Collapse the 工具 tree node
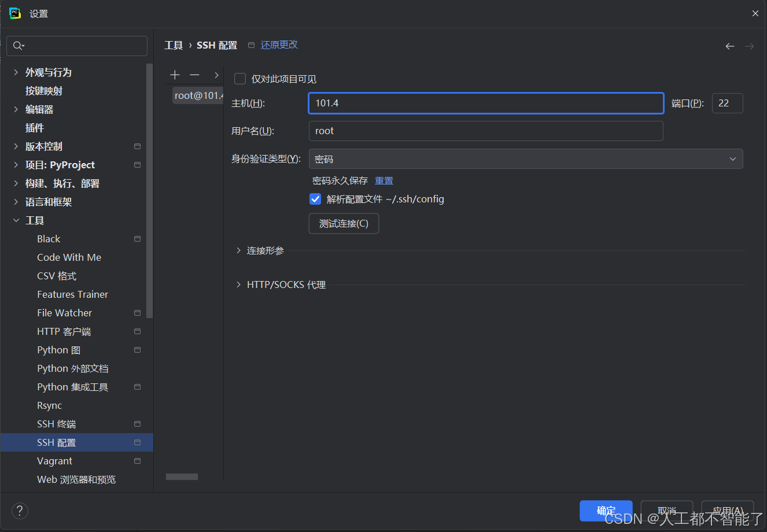The image size is (767, 532). [x=16, y=220]
